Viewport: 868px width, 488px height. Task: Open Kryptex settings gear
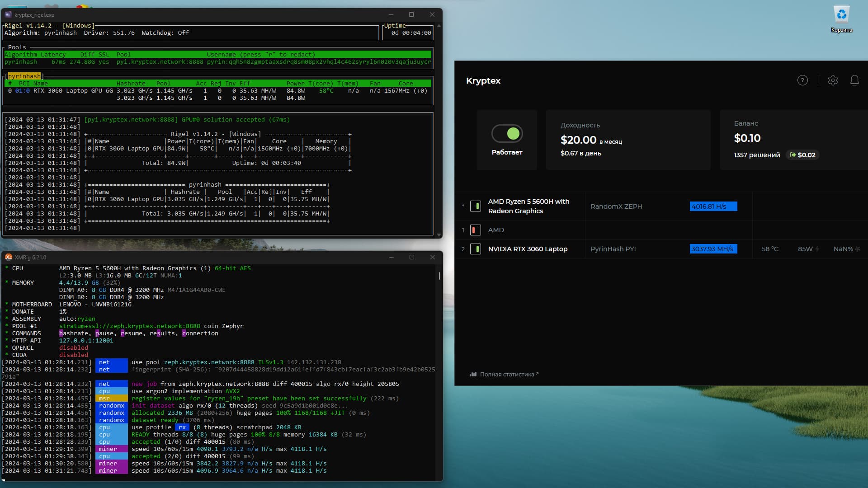833,80
